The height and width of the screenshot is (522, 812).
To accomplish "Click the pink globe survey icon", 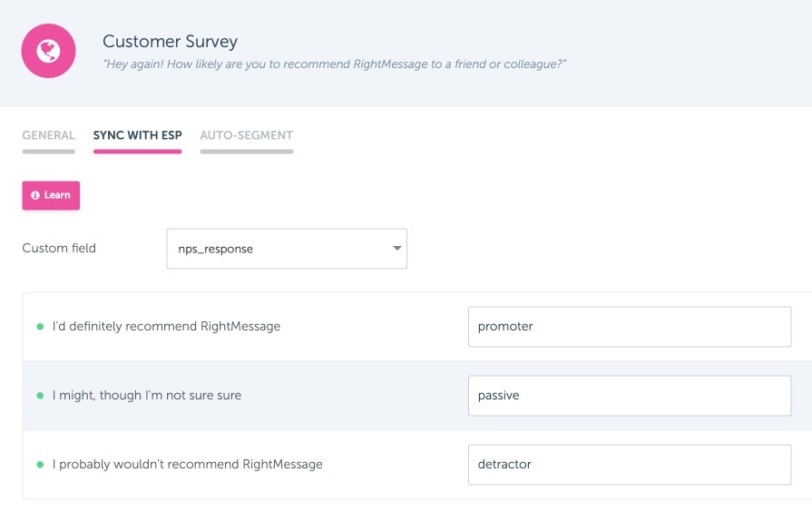I will tap(48, 51).
